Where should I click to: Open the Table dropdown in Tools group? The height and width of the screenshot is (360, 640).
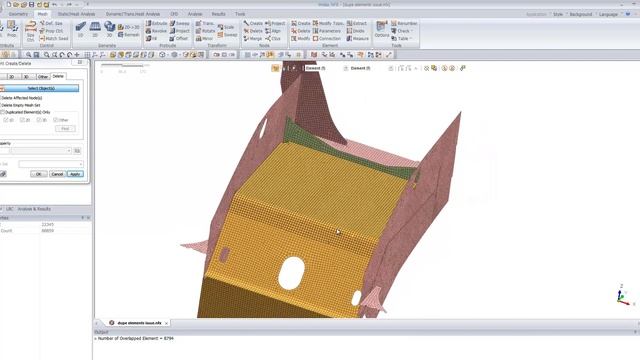(x=402, y=38)
